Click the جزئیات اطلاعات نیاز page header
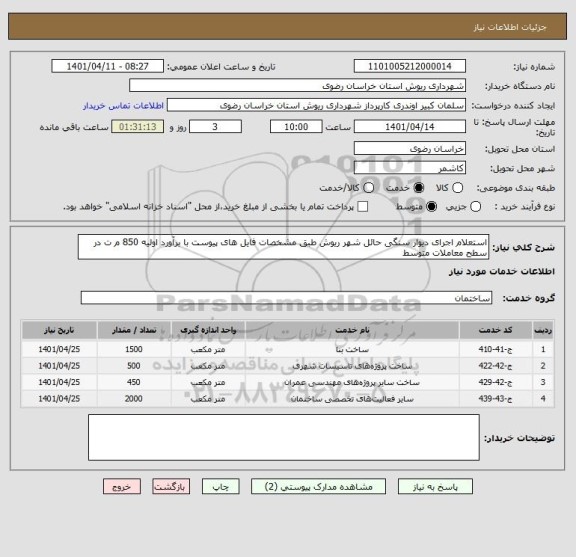 point(510,27)
